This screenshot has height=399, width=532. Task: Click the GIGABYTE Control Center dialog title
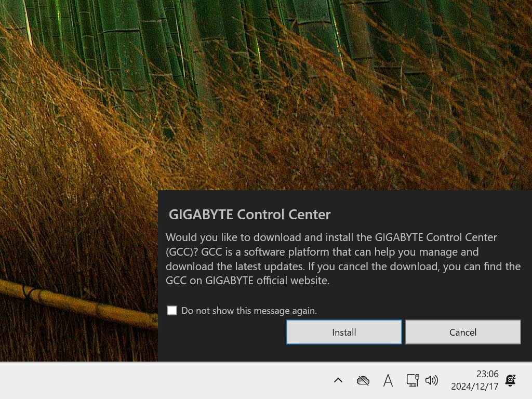click(x=249, y=215)
